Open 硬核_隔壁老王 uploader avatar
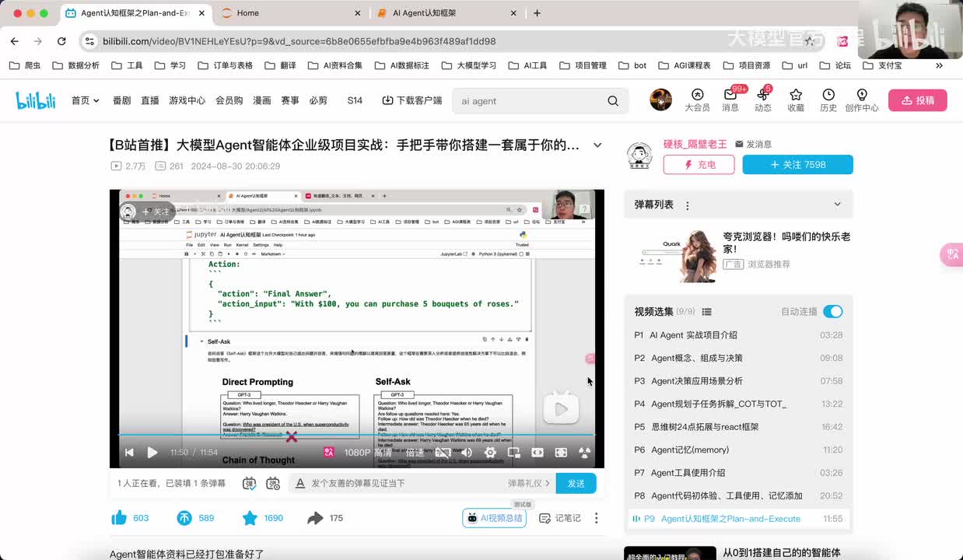The height and width of the screenshot is (560, 963). [x=639, y=156]
